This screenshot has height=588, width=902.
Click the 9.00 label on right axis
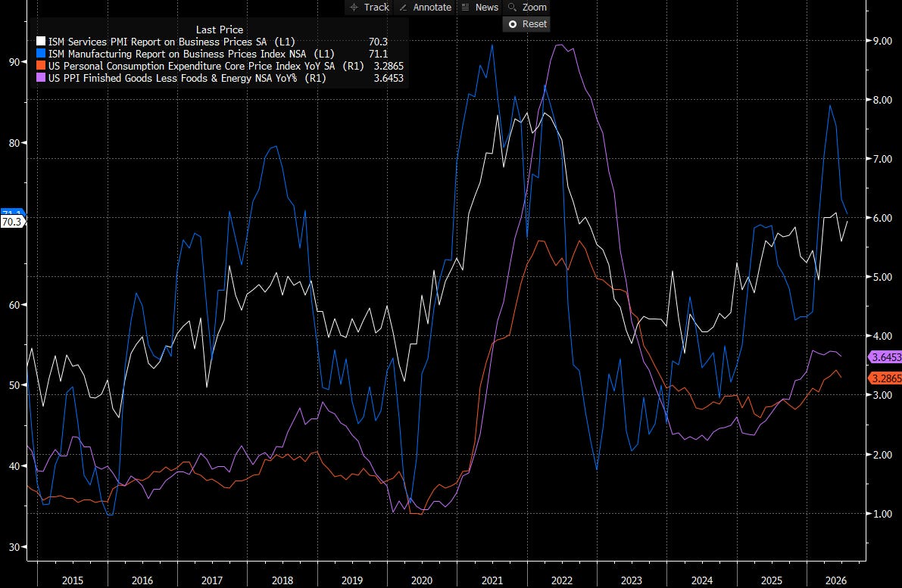pyautogui.click(x=882, y=42)
